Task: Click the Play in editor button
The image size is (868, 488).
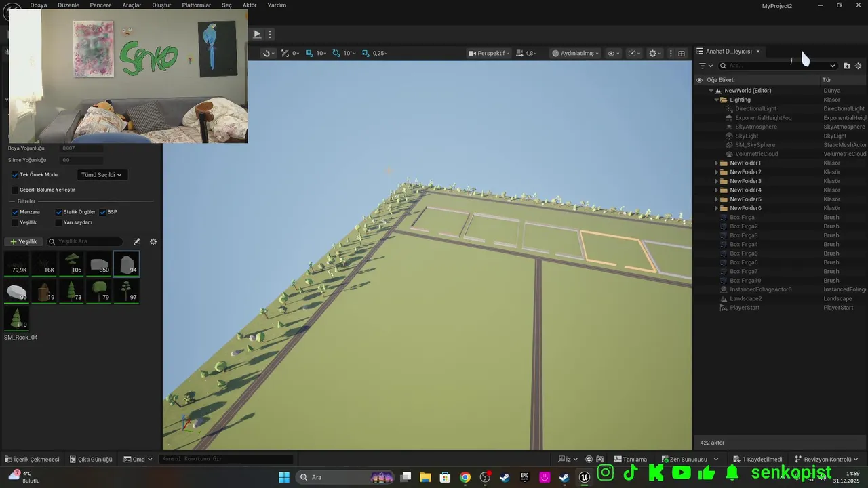Action: pos(257,34)
